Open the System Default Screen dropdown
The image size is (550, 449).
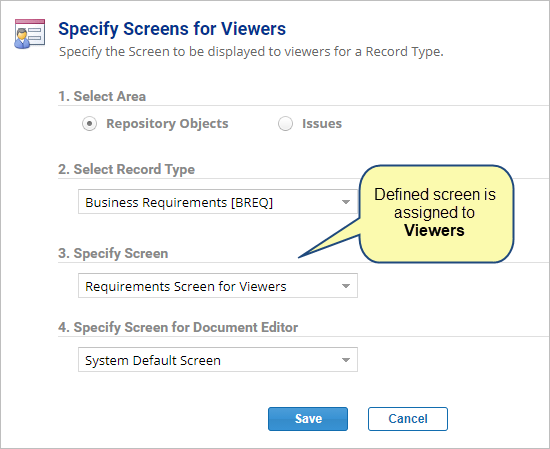218,360
